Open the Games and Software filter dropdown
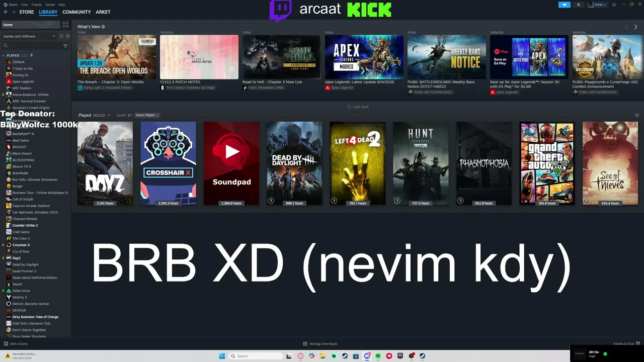This screenshot has width=644, height=362. [x=29, y=36]
